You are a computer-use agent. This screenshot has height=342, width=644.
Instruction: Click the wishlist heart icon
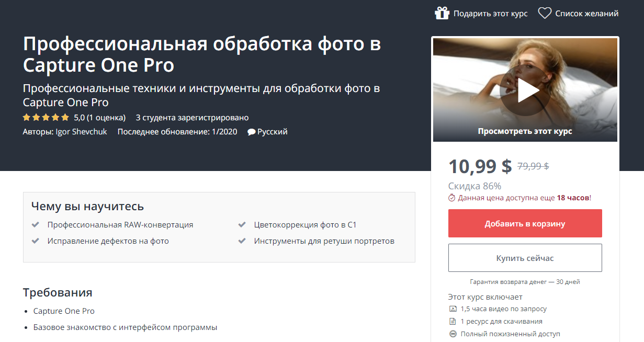click(545, 13)
